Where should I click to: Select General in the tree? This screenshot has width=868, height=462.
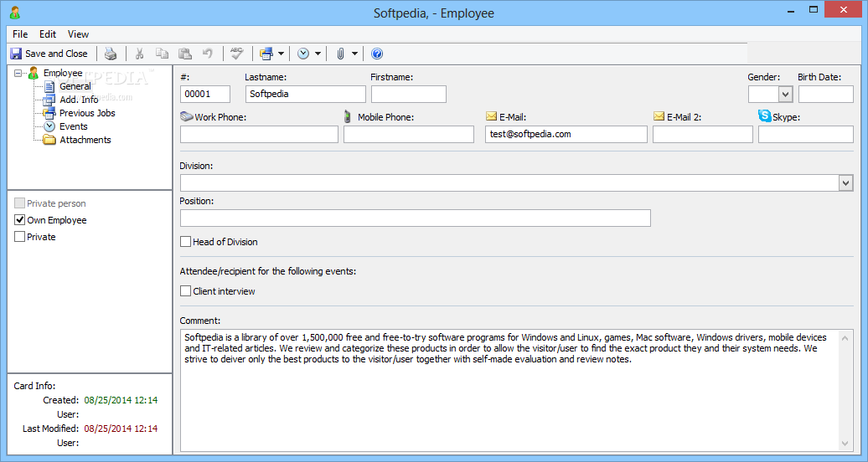pos(75,86)
